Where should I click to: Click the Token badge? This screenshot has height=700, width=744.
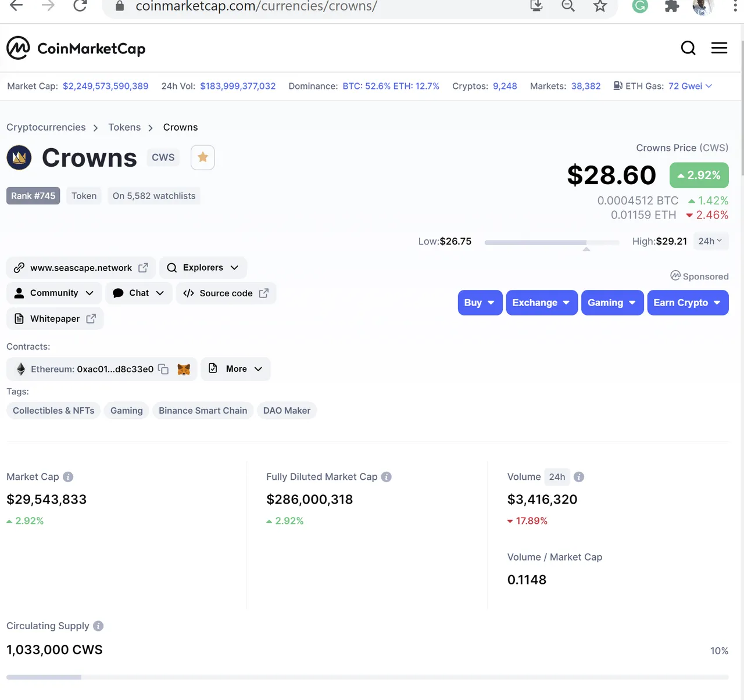point(84,196)
